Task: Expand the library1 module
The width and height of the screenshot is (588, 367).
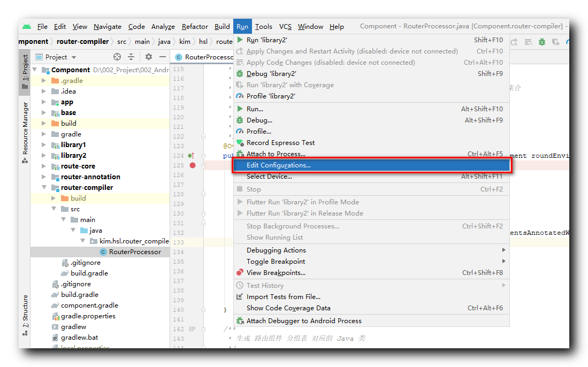Action: pos(44,144)
